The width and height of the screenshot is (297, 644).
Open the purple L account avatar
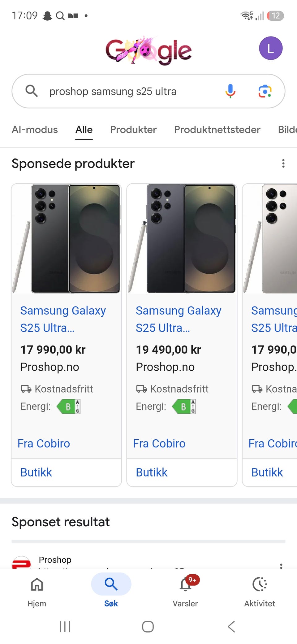(x=271, y=48)
